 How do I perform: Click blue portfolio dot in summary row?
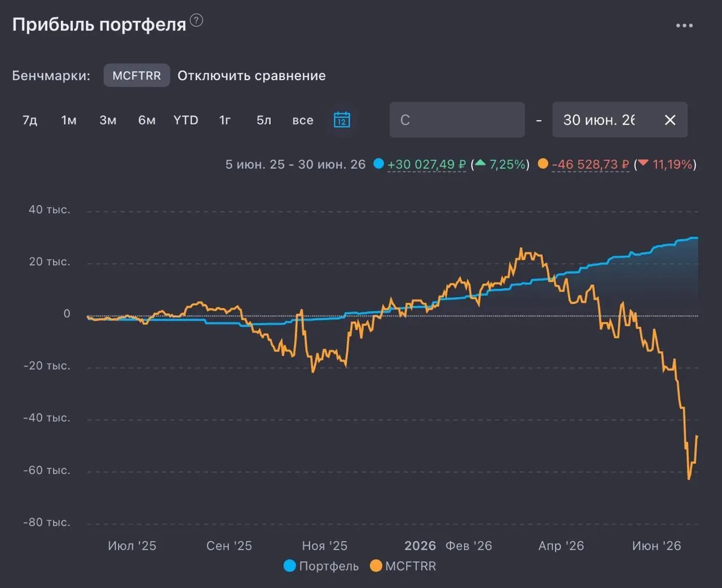click(378, 164)
